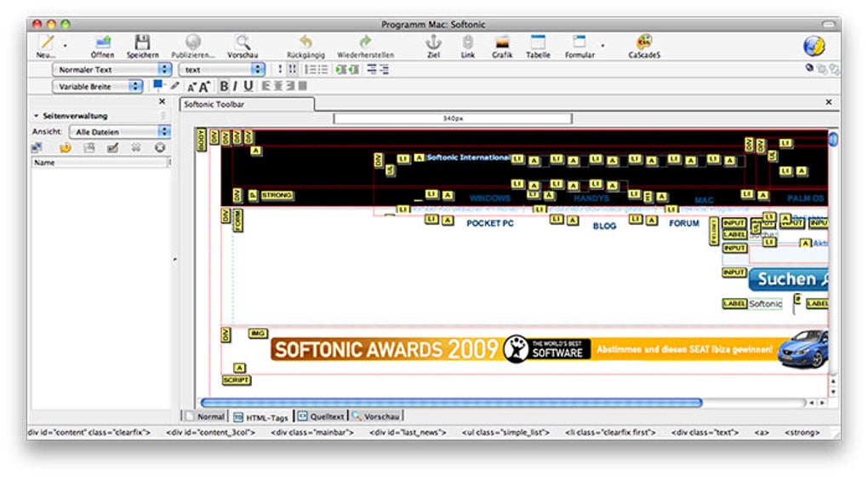Open the Normaler Text style dropdown
Image resolution: width=868 pixels, height=477 pixels.
tap(111, 69)
